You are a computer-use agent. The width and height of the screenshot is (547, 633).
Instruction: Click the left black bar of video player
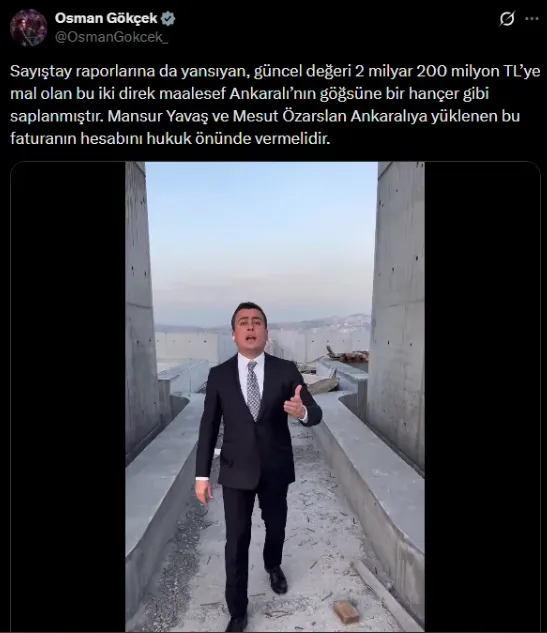68,396
